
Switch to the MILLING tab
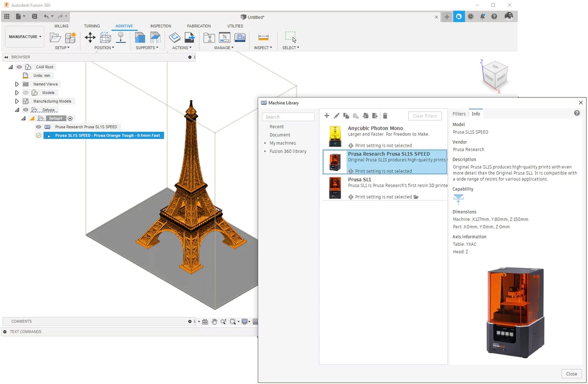click(x=61, y=26)
